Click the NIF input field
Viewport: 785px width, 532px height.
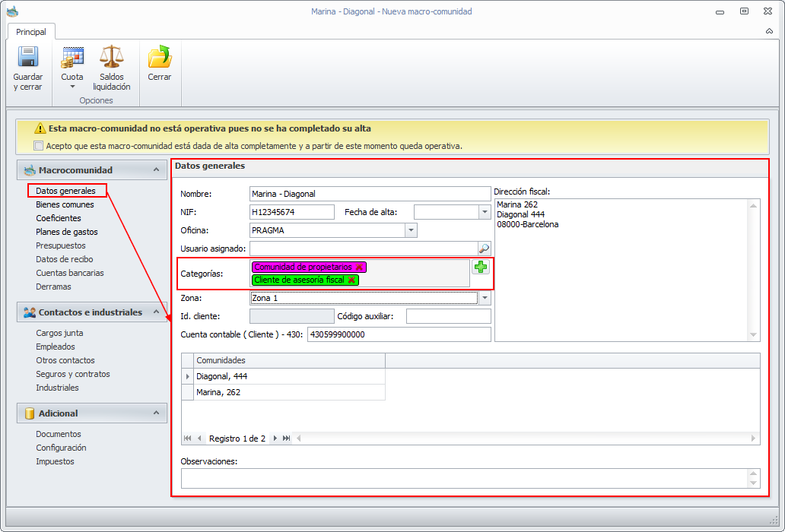(292, 212)
